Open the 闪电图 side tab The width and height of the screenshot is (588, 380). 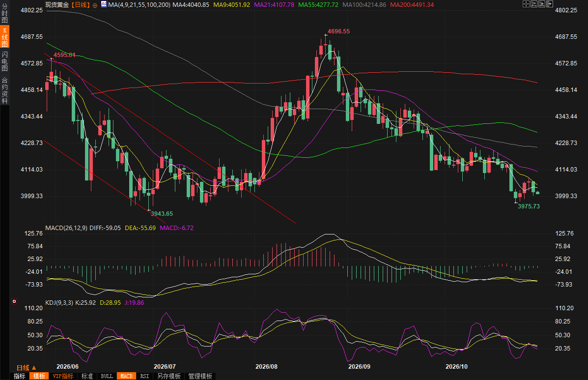(x=4, y=61)
